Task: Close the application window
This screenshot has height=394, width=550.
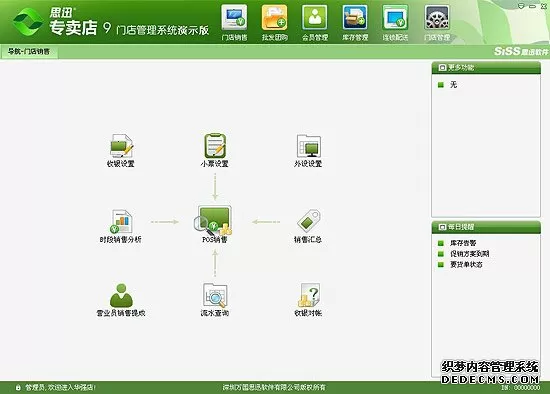Action: (x=544, y=6)
